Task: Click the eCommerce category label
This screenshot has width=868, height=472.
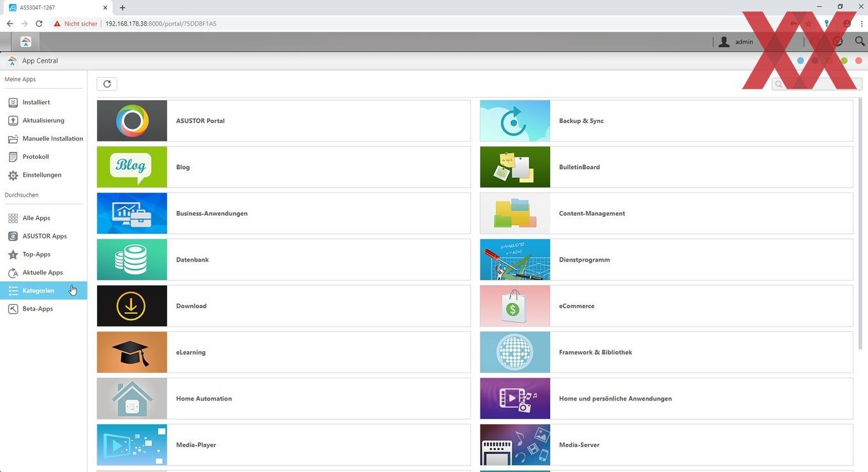Action: (577, 306)
